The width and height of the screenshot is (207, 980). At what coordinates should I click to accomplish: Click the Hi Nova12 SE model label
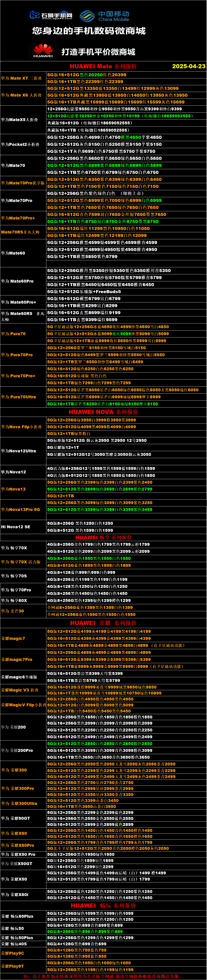point(15,527)
